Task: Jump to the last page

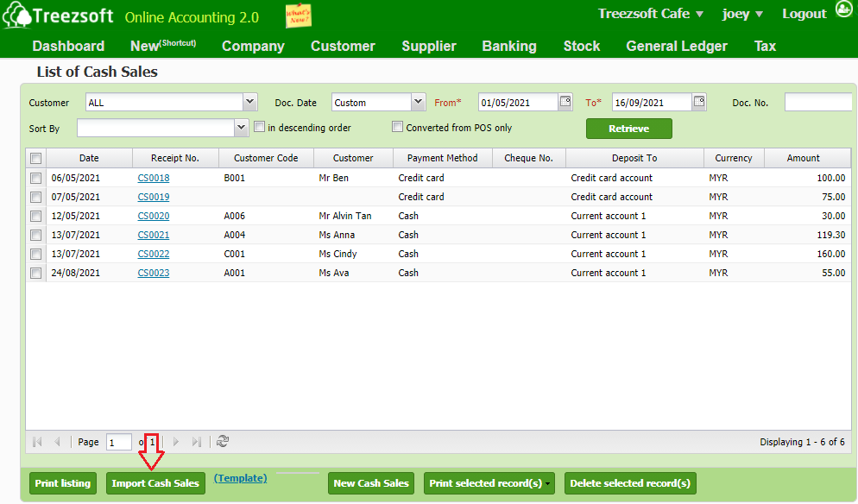Action: pos(196,441)
